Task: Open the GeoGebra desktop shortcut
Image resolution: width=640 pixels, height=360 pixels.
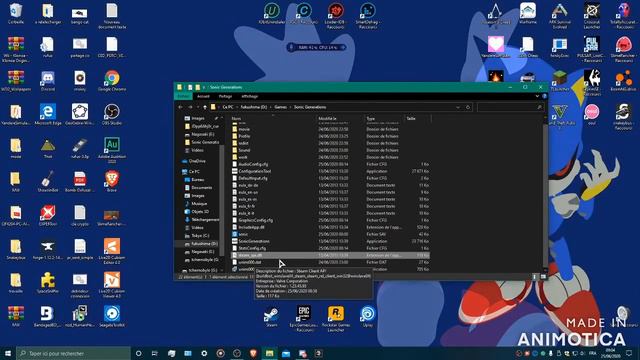Action: click(80, 114)
